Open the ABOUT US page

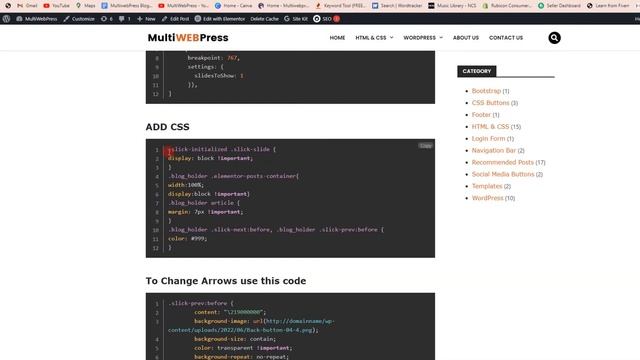pos(466,38)
